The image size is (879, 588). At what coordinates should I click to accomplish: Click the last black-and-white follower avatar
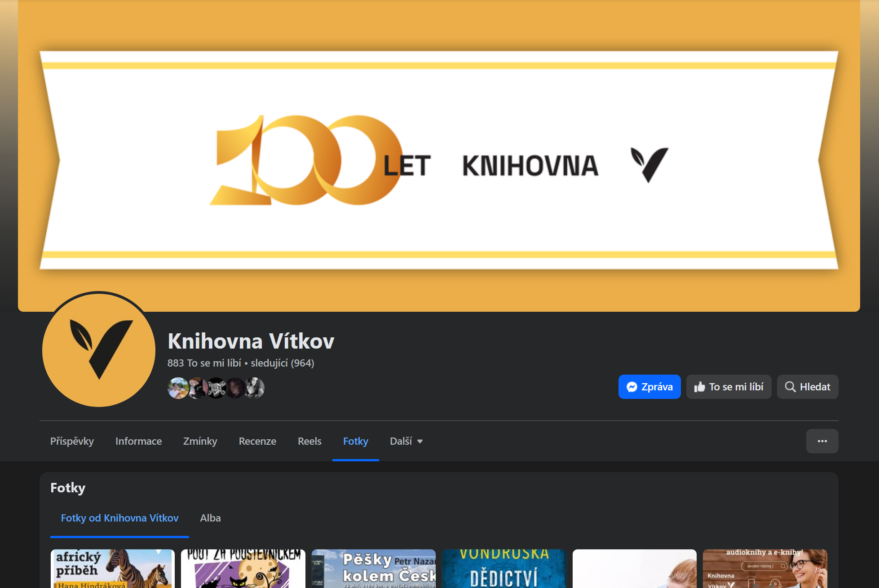pyautogui.click(x=255, y=388)
